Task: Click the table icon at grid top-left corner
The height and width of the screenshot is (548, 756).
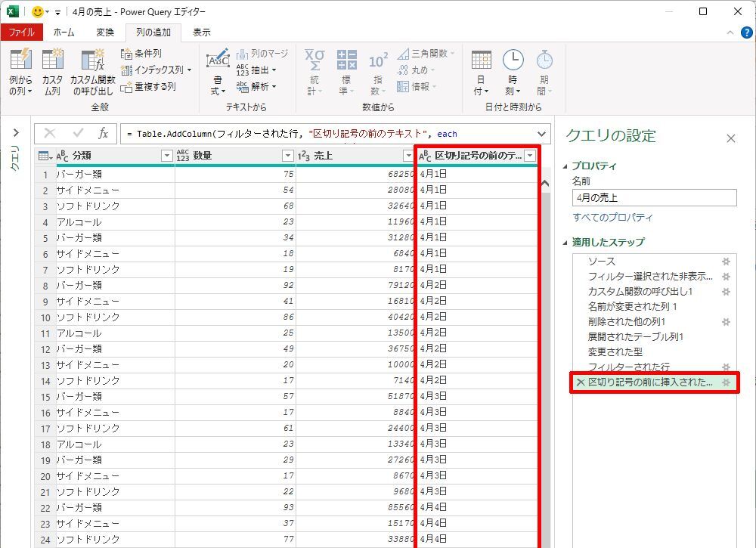Action: [44, 156]
